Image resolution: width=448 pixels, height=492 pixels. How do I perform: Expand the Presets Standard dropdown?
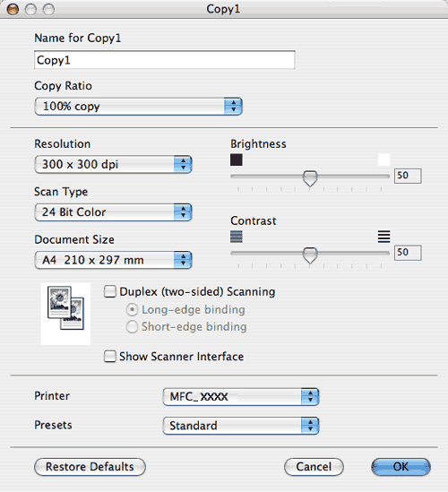coord(241,426)
